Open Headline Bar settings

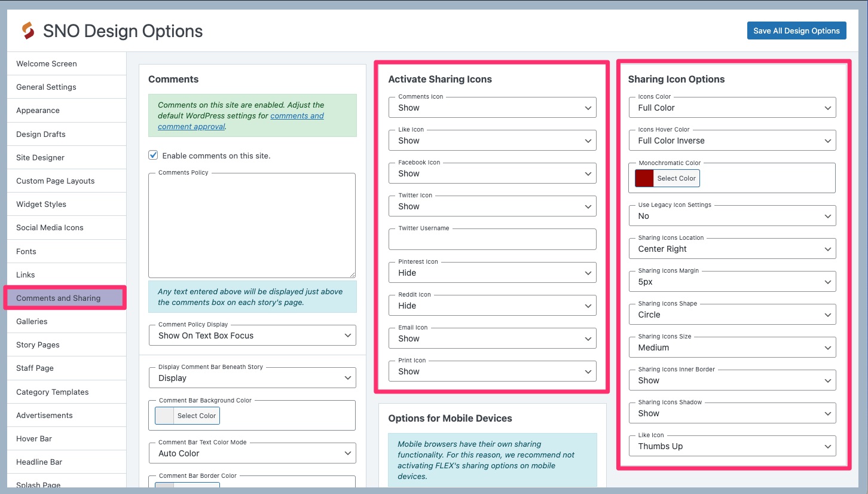tap(66, 462)
